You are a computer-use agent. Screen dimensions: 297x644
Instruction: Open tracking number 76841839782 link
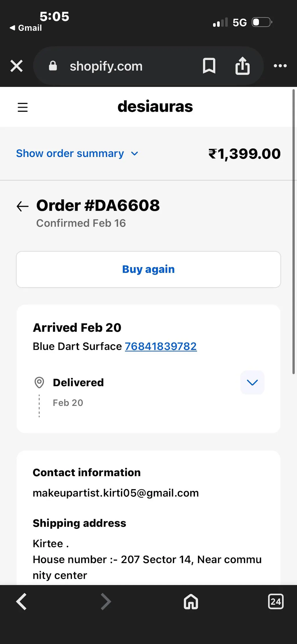[x=161, y=346]
